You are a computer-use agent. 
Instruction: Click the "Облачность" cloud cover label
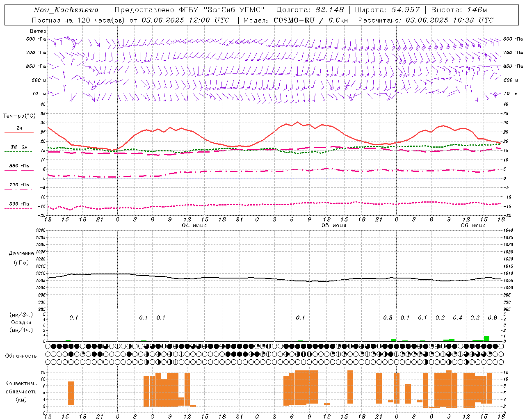[21, 356]
